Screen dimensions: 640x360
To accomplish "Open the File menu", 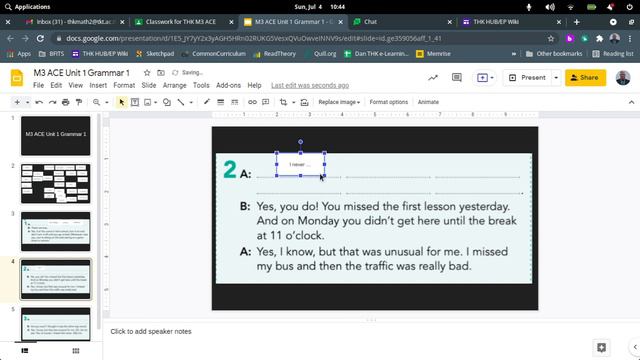I will [x=38, y=85].
